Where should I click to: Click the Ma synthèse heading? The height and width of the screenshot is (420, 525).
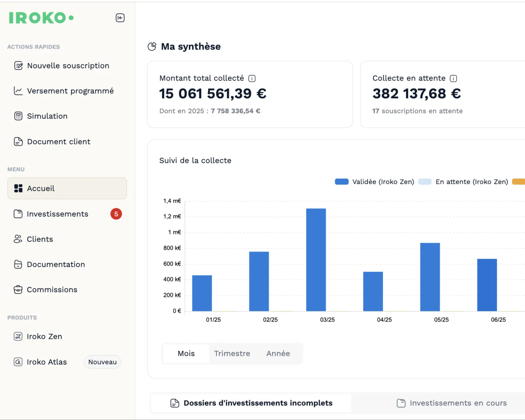tap(191, 46)
